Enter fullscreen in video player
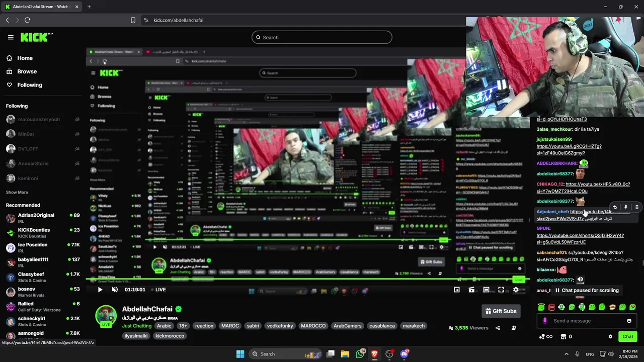This screenshot has height=362, width=644. (x=501, y=290)
